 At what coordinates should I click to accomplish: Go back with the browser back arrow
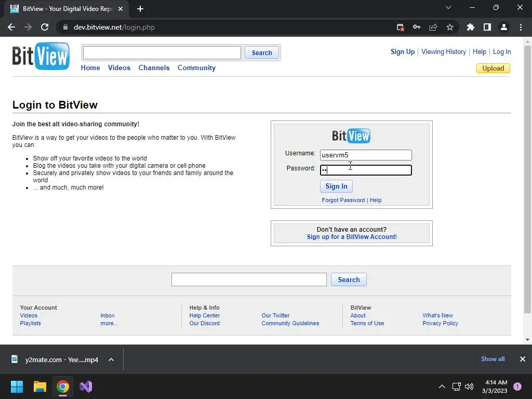pos(11,27)
